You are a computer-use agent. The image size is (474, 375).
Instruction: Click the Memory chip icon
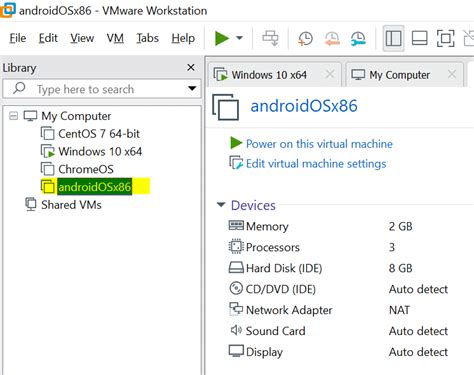[x=236, y=226]
